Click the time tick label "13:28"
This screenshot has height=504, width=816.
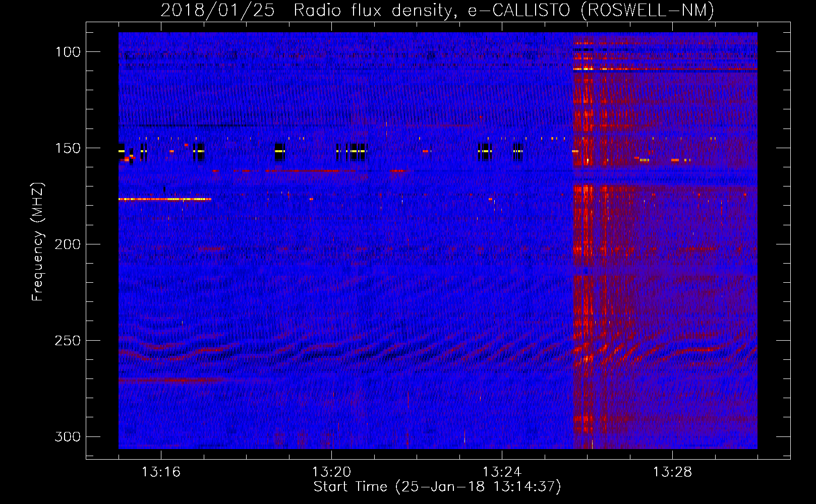[x=672, y=472]
